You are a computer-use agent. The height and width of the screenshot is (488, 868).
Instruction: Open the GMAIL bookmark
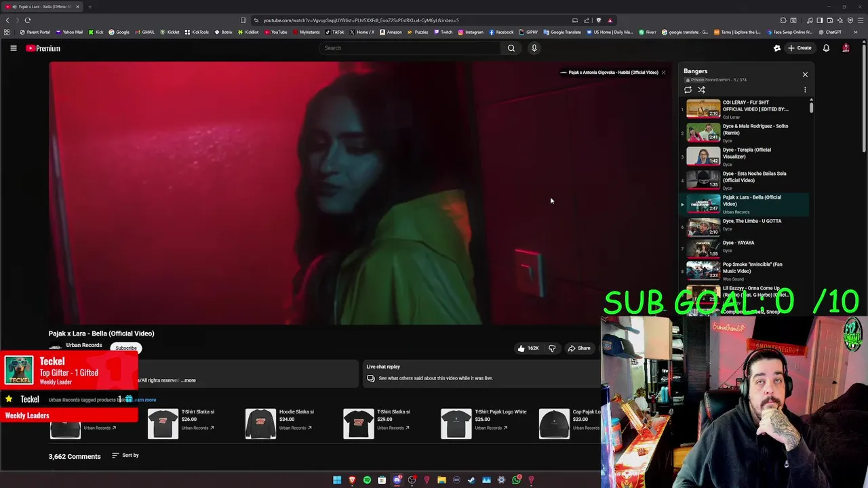[144, 32]
